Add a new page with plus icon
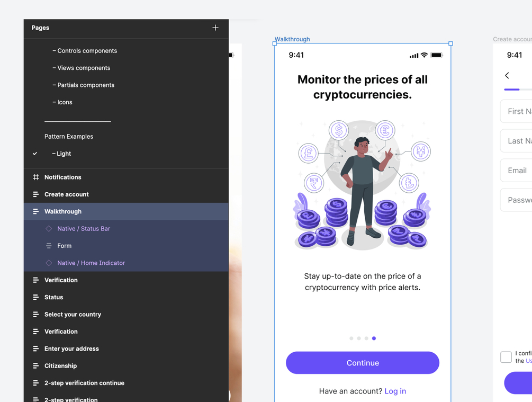The width and height of the screenshot is (532, 402). (x=215, y=28)
